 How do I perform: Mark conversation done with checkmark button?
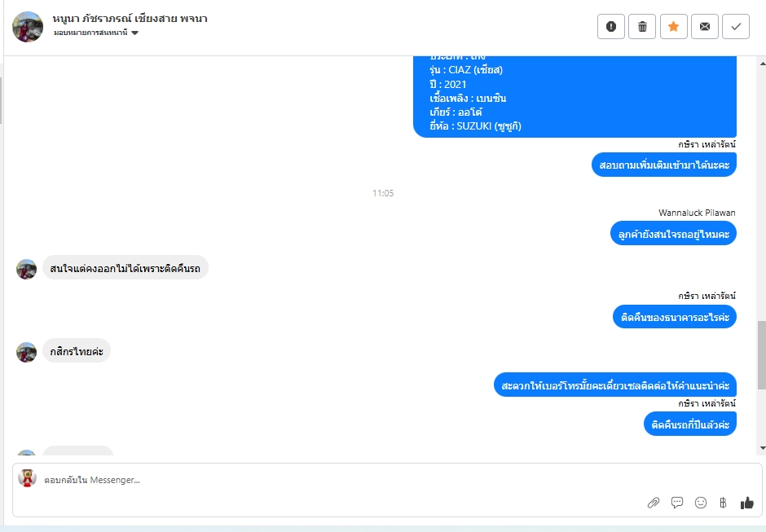(x=736, y=26)
